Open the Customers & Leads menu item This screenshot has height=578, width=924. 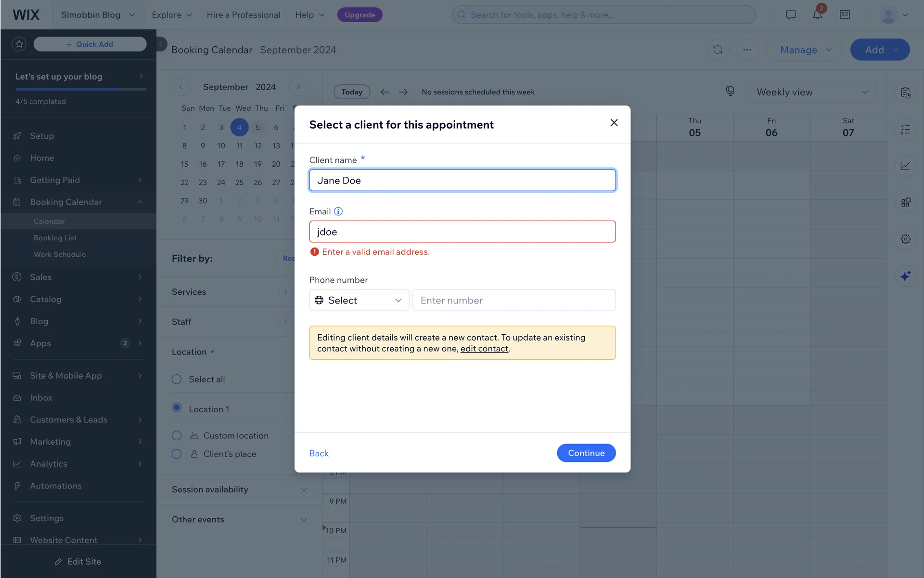[x=69, y=420]
